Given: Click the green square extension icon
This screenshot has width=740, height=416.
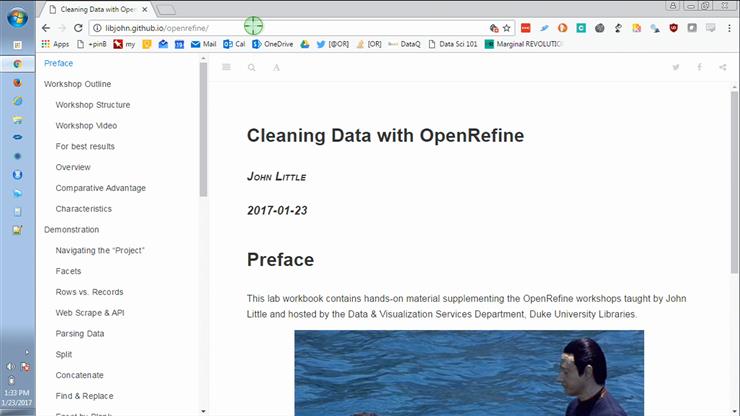Looking at the screenshot, I should click(581, 28).
